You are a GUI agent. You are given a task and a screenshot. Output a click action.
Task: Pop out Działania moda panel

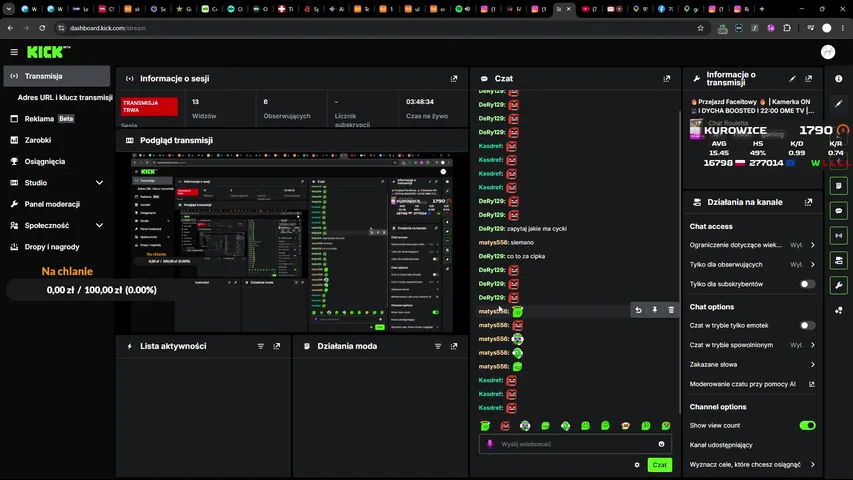(x=454, y=346)
